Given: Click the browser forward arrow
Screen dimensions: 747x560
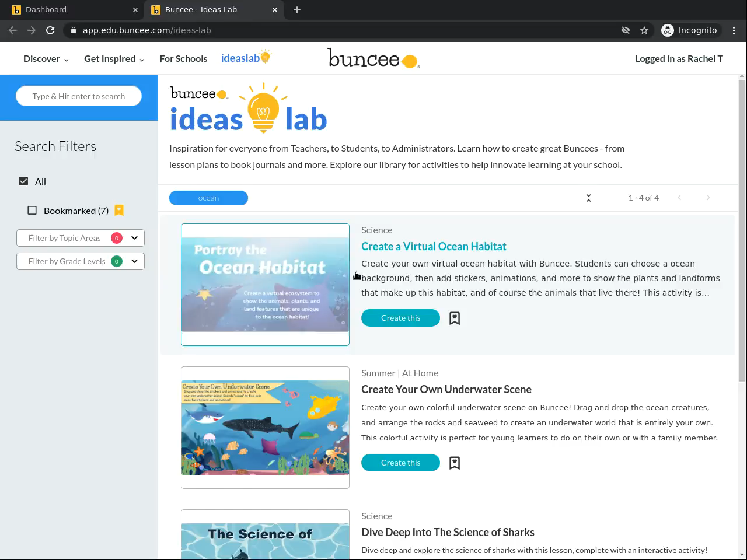Looking at the screenshot, I should (x=32, y=30).
